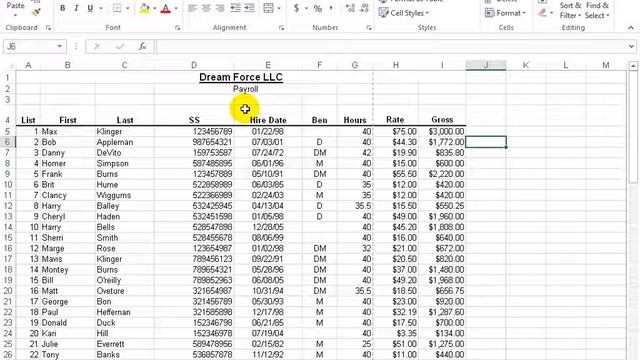Click the Select All corner triangle
Image resolution: width=640 pixels, height=360 pixels.
(11, 65)
